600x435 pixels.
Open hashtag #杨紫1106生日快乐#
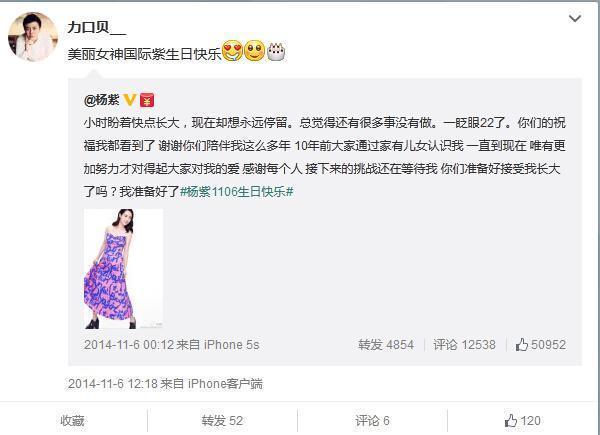point(236,191)
